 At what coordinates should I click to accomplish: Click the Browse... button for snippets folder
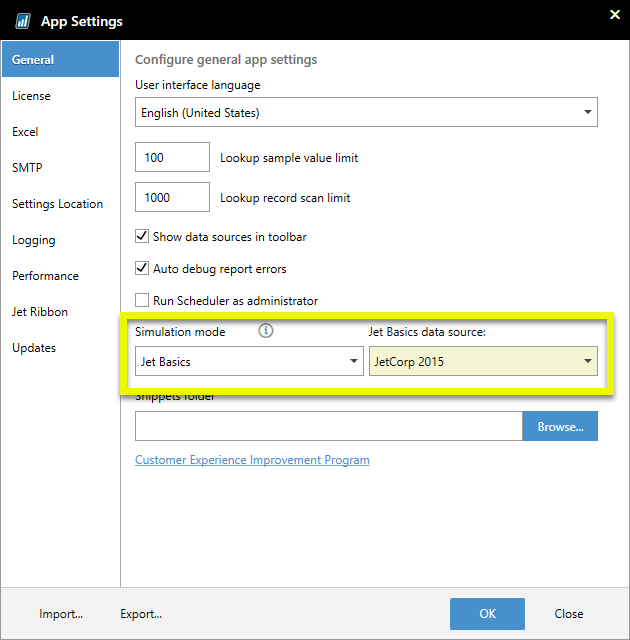(560, 426)
